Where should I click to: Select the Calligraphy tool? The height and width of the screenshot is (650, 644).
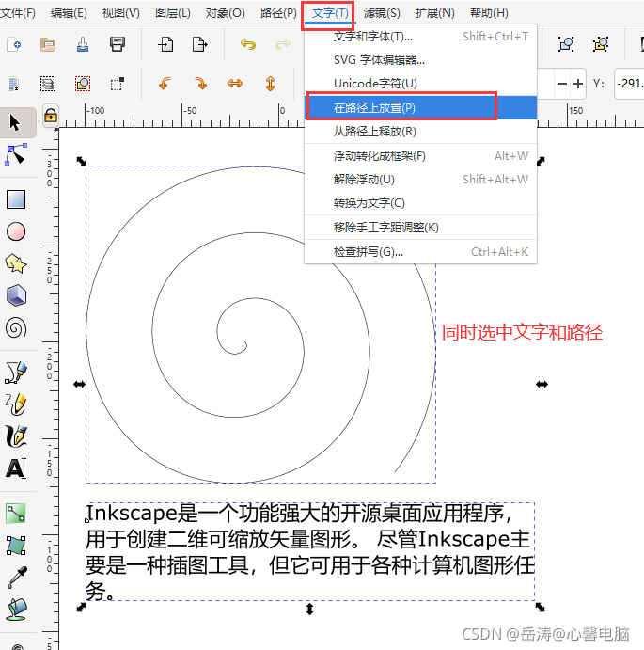(x=16, y=436)
